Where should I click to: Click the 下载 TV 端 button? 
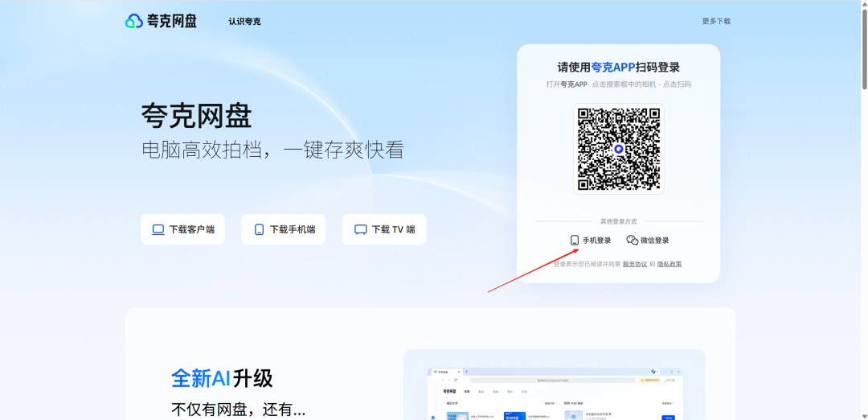click(x=384, y=229)
